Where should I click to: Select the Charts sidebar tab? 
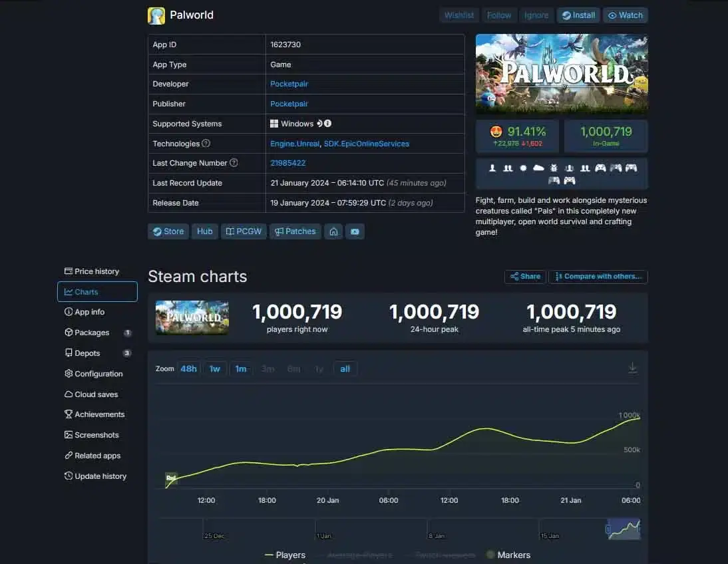point(98,291)
